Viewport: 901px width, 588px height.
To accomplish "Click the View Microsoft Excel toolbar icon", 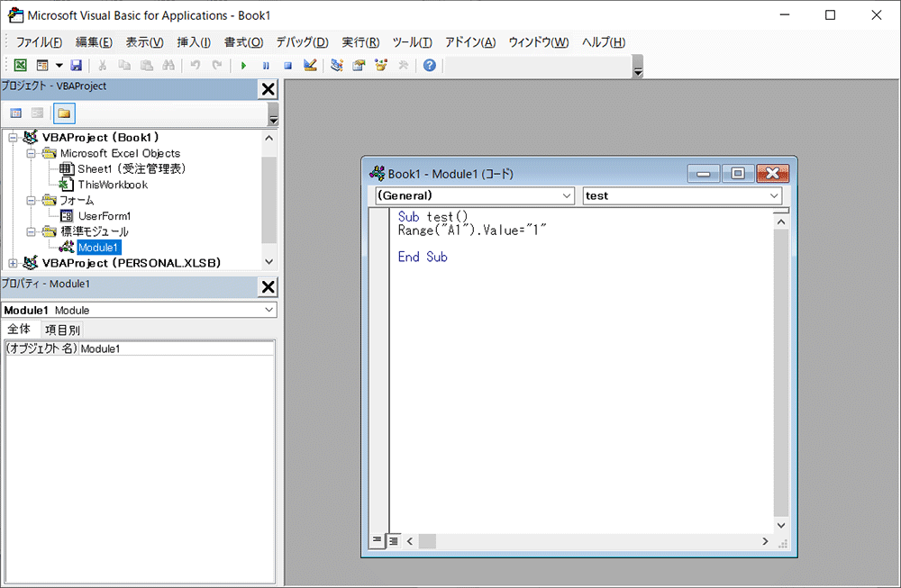I will [20, 66].
